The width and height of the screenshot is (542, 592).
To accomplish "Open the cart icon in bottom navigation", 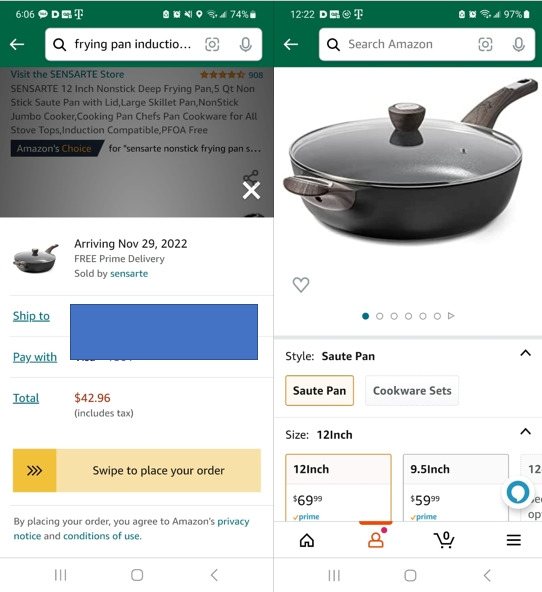I will tap(444, 540).
